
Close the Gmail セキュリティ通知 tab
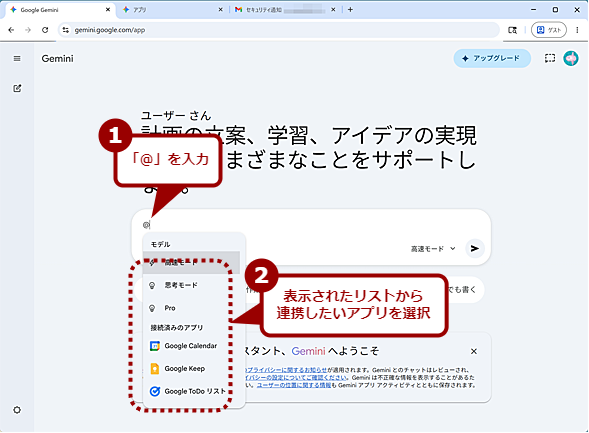(333, 10)
